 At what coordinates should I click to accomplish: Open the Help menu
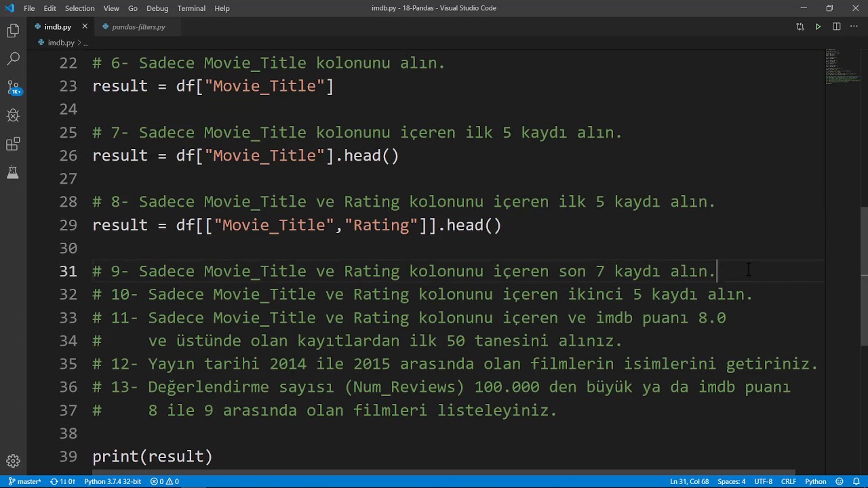click(x=222, y=8)
